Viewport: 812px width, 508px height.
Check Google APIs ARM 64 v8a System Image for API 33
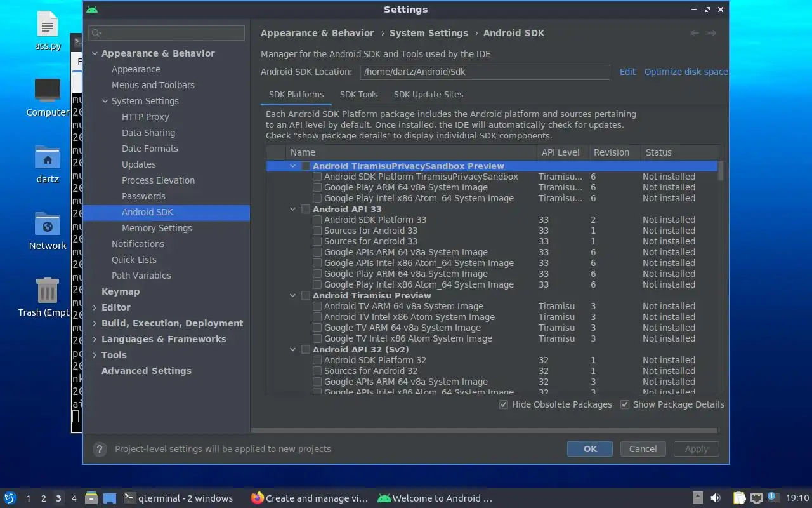tap(317, 252)
